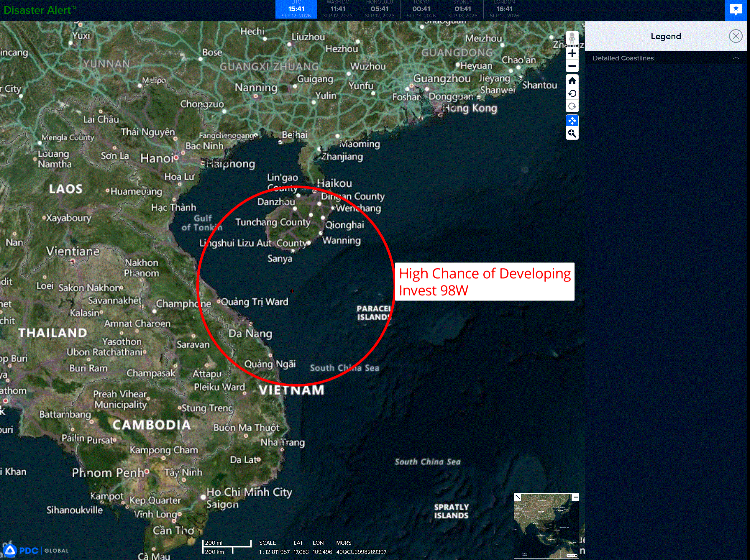
Task: Minimize the overview map inset
Action: click(575, 497)
